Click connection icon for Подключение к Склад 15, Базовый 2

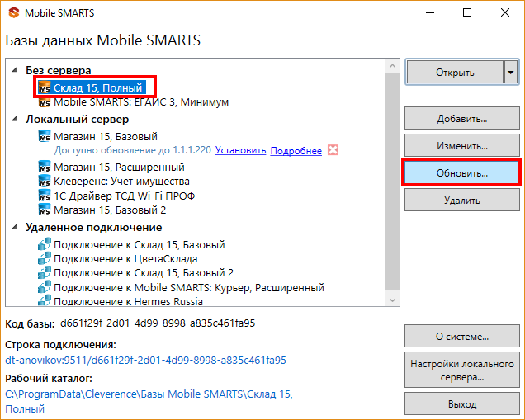[x=45, y=273]
